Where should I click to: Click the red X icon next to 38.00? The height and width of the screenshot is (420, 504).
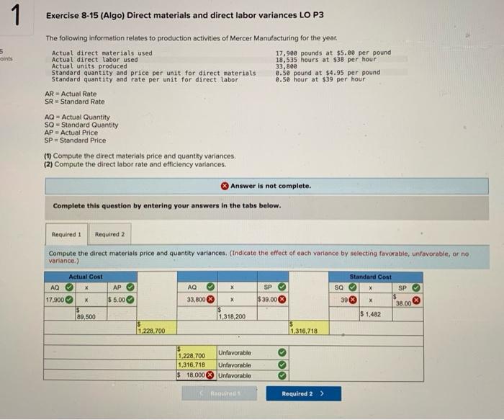416,300
